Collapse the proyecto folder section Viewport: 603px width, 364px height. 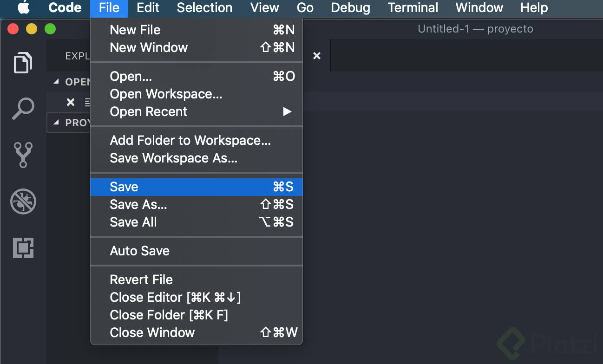click(x=56, y=123)
